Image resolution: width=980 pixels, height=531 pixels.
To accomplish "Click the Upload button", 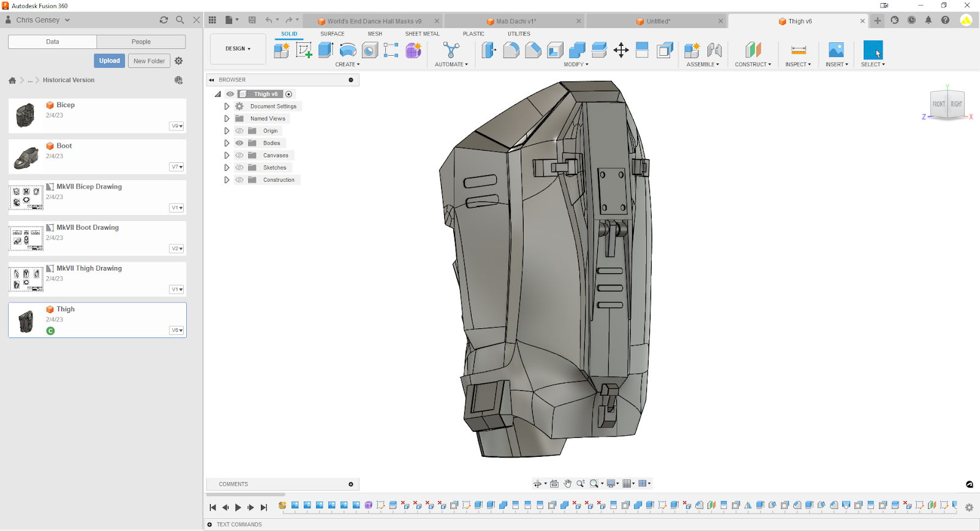I will pos(110,61).
